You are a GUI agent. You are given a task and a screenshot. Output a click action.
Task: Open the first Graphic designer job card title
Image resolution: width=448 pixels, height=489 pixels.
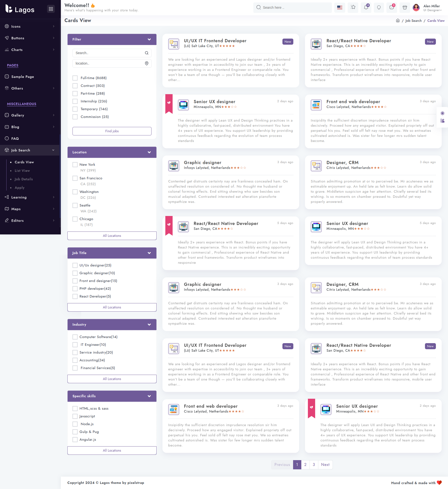tap(202, 163)
